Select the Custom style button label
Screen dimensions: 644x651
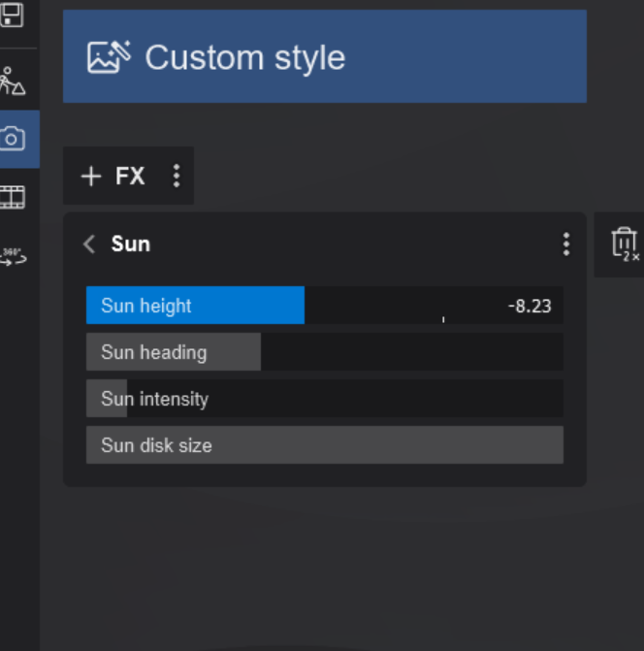[244, 57]
